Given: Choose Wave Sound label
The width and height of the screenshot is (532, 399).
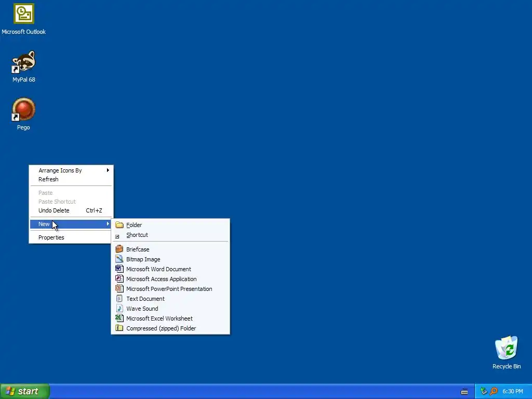Looking at the screenshot, I should [x=142, y=309].
